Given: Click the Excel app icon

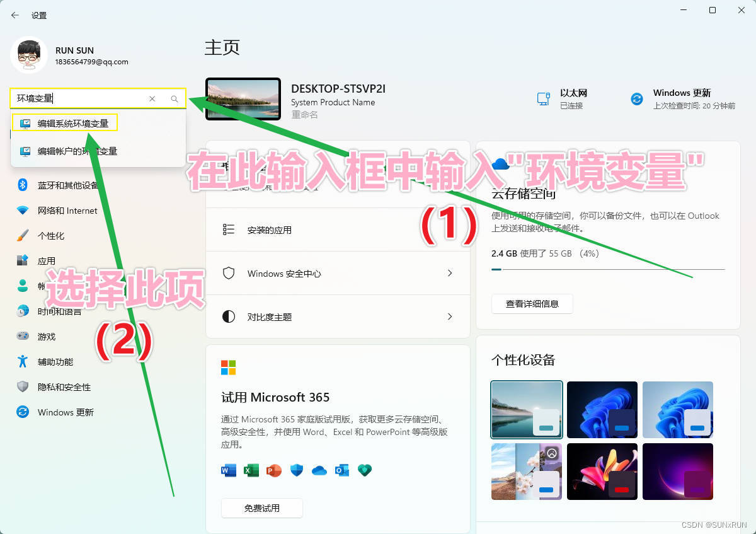Looking at the screenshot, I should pos(251,470).
